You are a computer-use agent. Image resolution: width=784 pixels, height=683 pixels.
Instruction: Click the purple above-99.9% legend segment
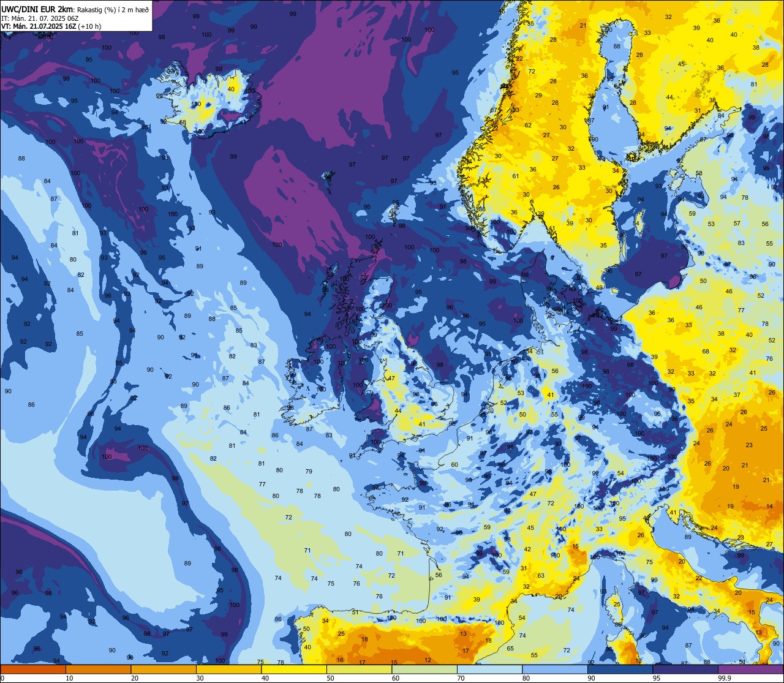click(750, 670)
